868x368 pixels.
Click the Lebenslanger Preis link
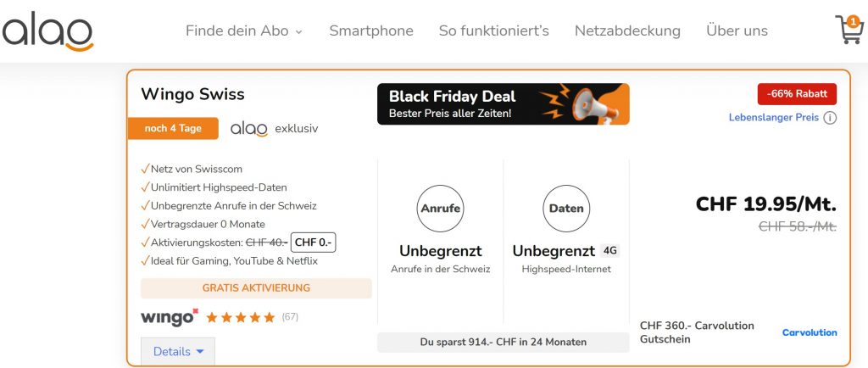pos(773,118)
